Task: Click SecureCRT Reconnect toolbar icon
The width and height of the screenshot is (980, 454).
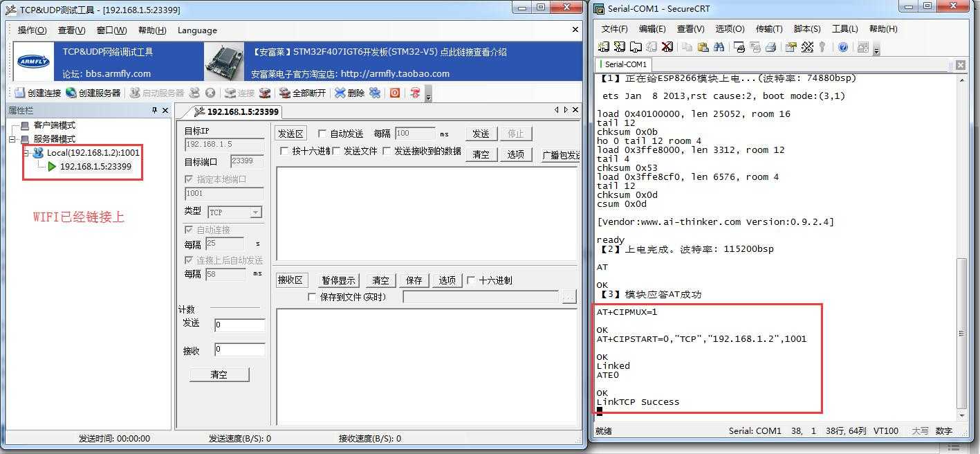Action: pos(651,47)
